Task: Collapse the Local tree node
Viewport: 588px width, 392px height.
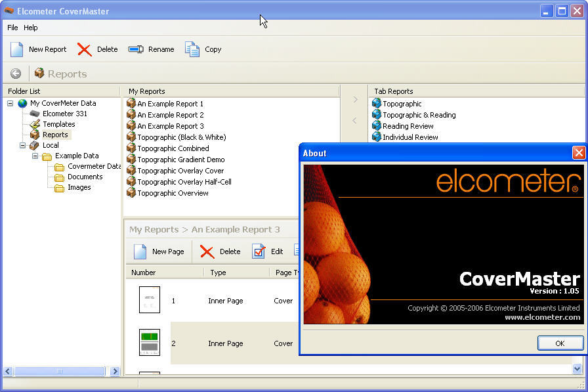Action: pos(22,145)
